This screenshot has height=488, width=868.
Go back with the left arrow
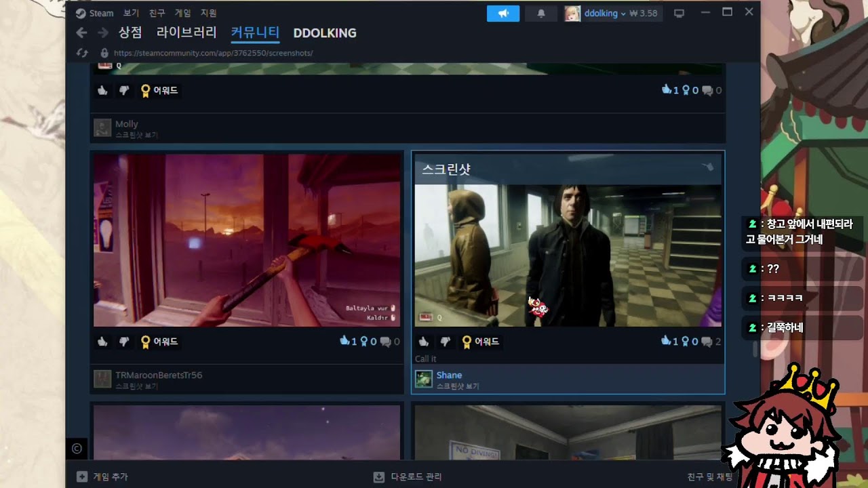click(x=81, y=33)
